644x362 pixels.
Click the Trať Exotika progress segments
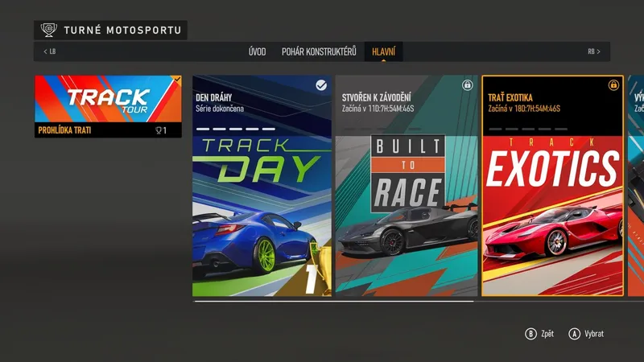pyautogui.click(x=528, y=129)
